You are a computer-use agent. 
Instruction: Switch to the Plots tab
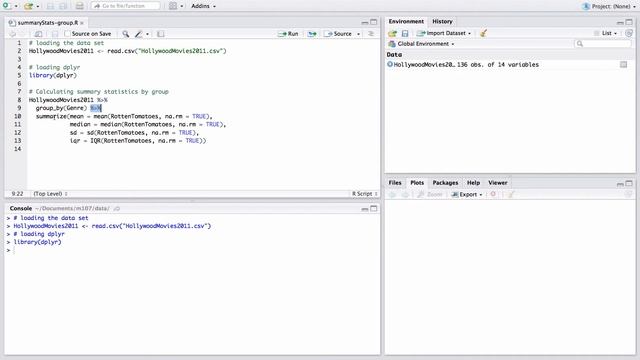click(417, 183)
